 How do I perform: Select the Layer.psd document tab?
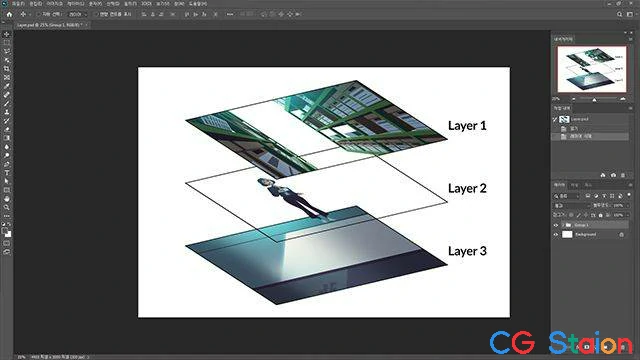pyautogui.click(x=50, y=25)
